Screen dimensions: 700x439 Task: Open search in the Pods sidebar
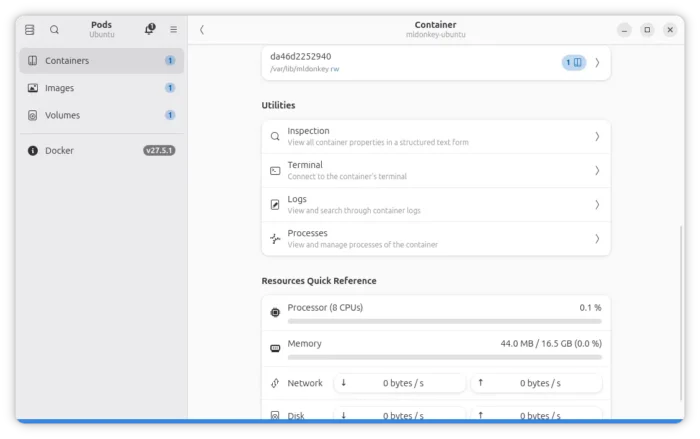pos(54,30)
